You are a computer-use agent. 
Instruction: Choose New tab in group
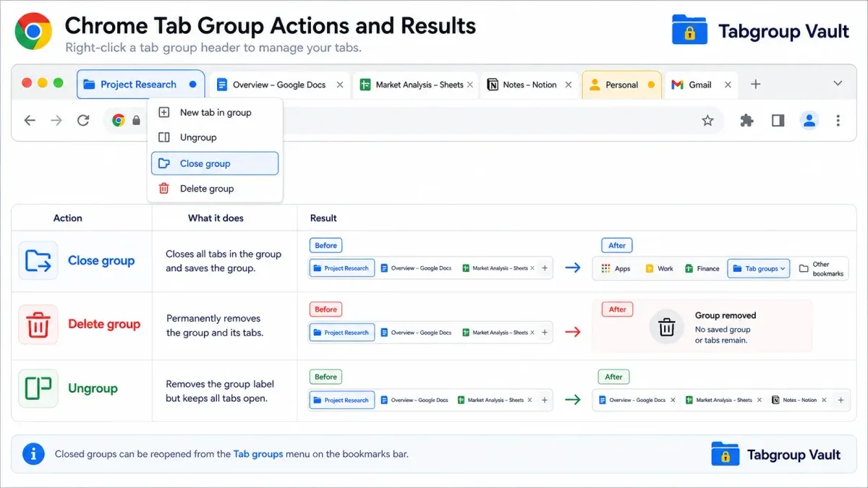[214, 112]
